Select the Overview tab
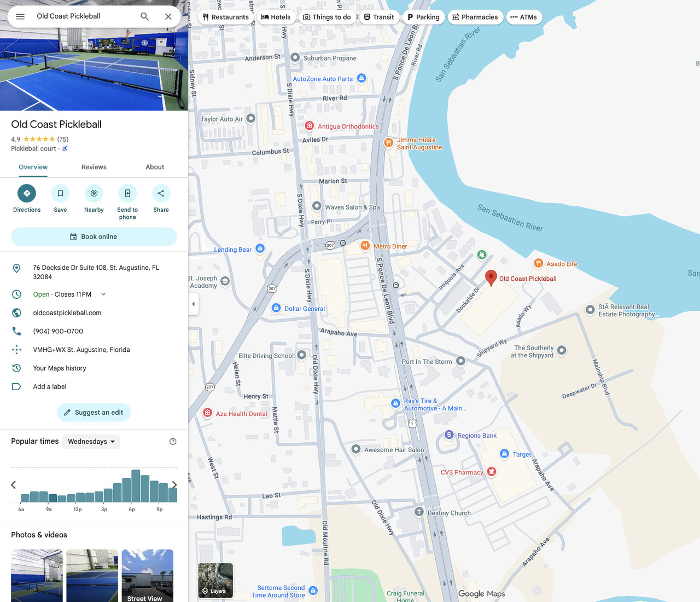 coord(33,167)
